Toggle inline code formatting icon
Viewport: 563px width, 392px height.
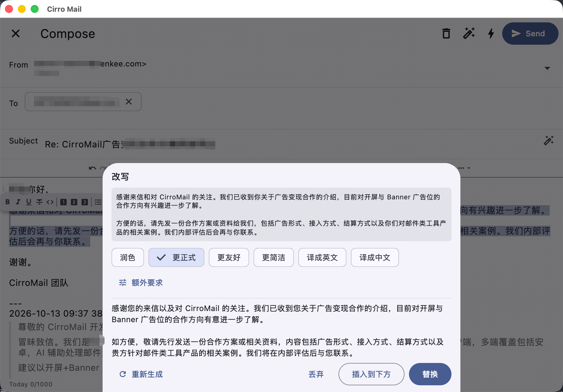click(x=50, y=202)
